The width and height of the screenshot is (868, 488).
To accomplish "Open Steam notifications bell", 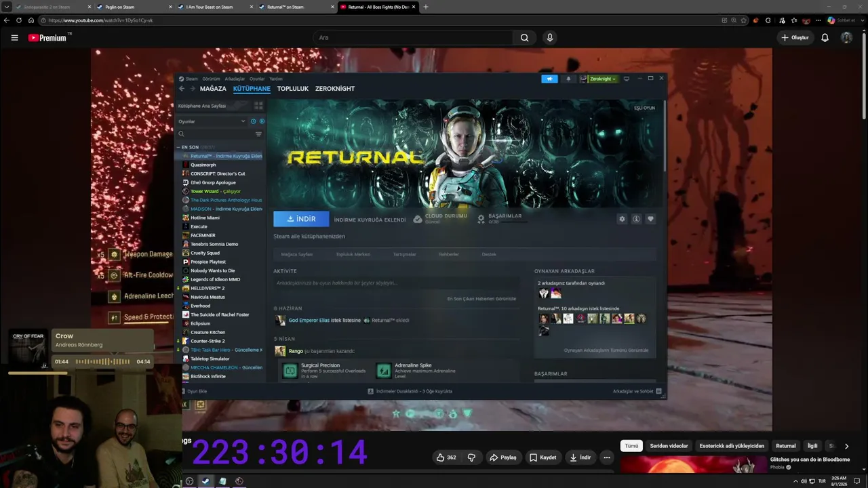I will point(568,79).
